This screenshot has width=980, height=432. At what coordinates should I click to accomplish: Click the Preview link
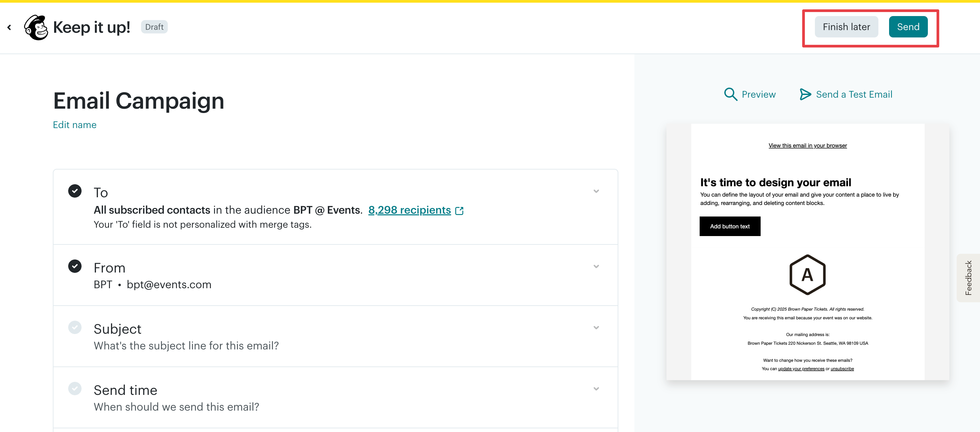click(x=758, y=94)
